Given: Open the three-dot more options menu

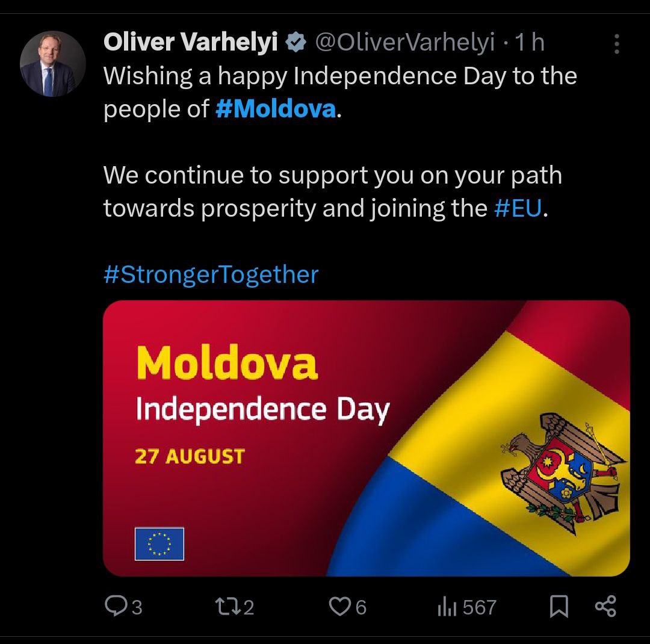Looking at the screenshot, I should pyautogui.click(x=616, y=44).
